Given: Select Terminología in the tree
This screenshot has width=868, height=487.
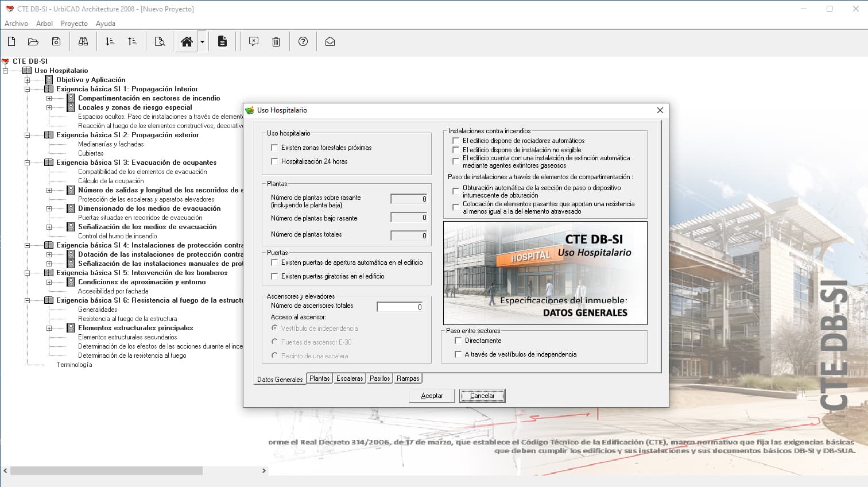Looking at the screenshot, I should click(x=74, y=365).
